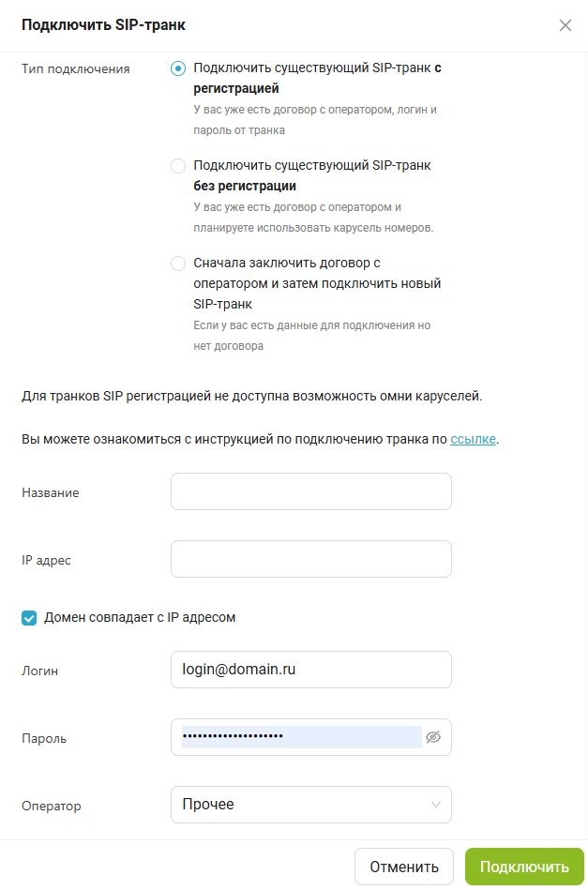Screen dimensions: 588x890
Task: Select SIP trunk with registration option
Action: coord(178,68)
